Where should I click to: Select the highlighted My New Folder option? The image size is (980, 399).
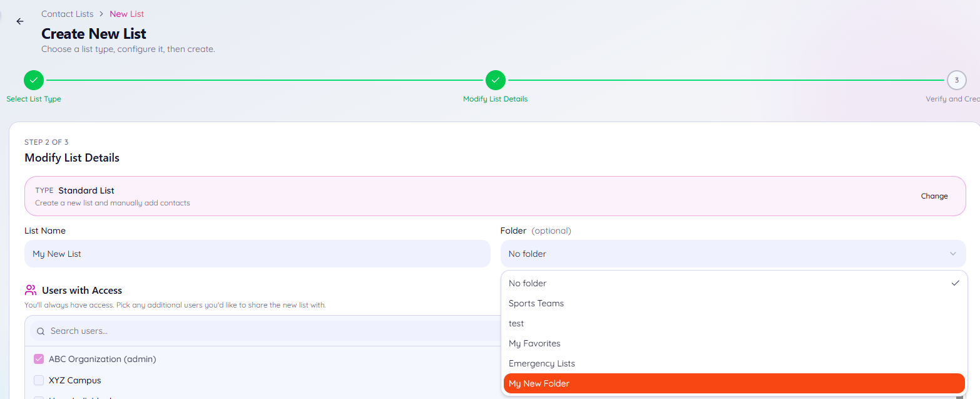pyautogui.click(x=734, y=383)
